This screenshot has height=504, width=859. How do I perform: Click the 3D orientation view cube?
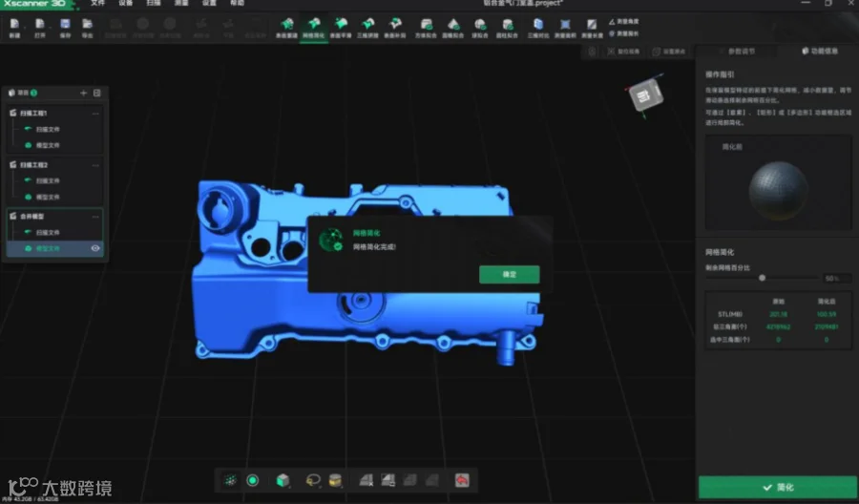pyautogui.click(x=646, y=95)
